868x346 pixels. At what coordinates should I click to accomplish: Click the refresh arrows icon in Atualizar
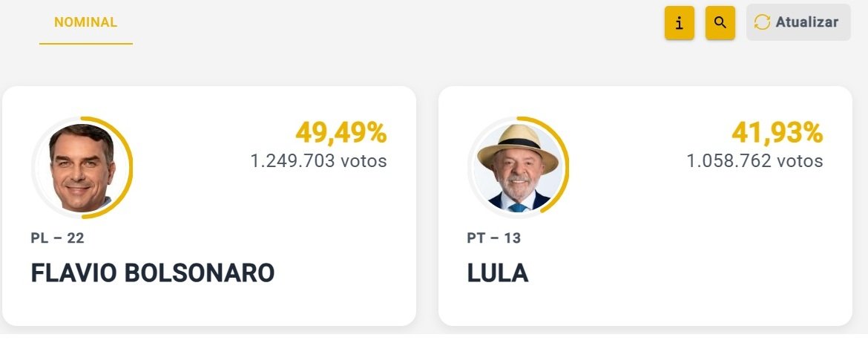point(762,22)
